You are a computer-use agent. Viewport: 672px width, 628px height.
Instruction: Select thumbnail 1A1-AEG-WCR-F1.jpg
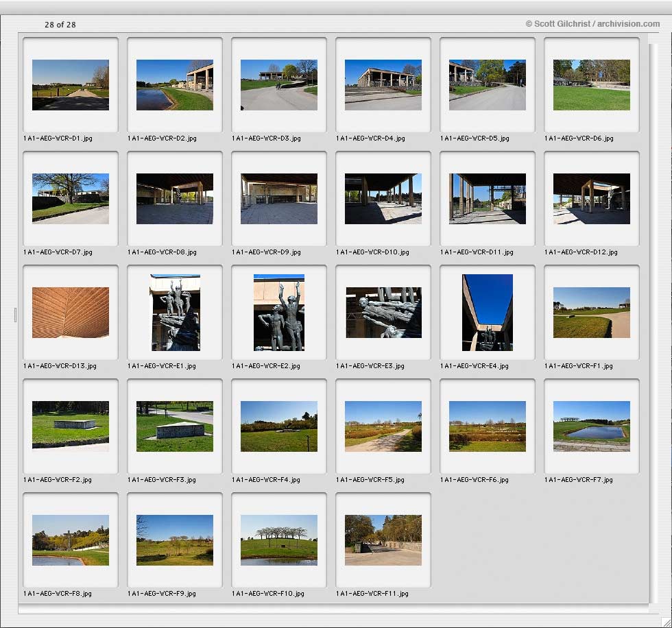[591, 313]
